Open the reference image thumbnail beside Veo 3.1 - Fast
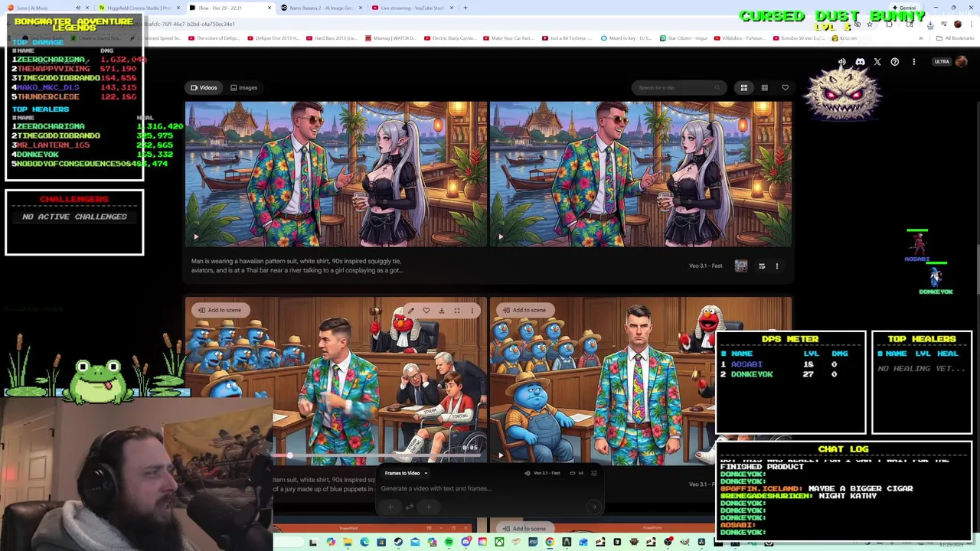 (x=740, y=266)
